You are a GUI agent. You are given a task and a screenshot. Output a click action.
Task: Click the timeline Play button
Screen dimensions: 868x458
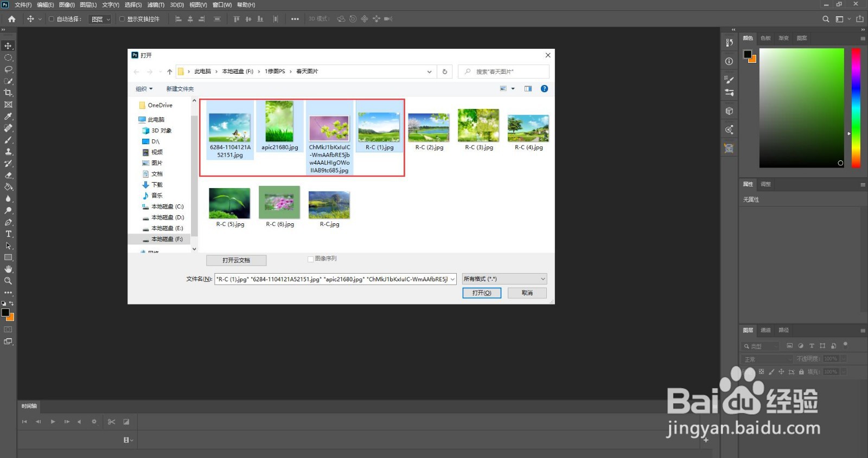click(x=53, y=422)
